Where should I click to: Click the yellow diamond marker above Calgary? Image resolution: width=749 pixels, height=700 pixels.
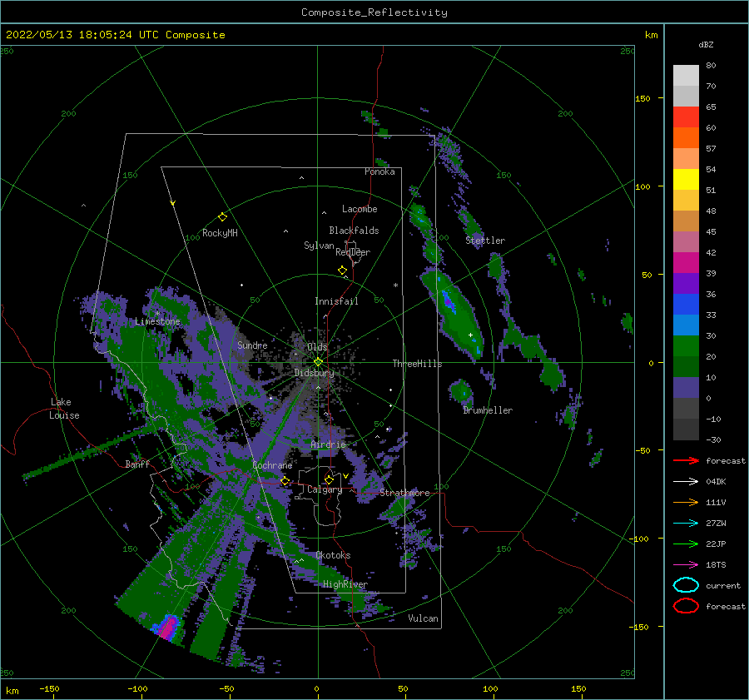coord(329,479)
